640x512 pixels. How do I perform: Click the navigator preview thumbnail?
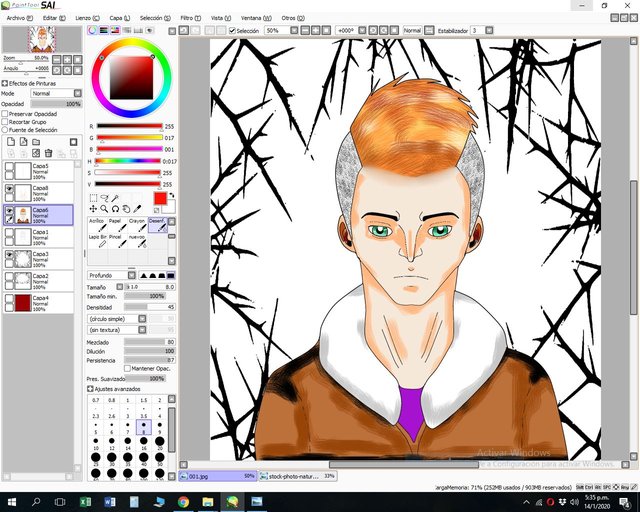click(42, 40)
